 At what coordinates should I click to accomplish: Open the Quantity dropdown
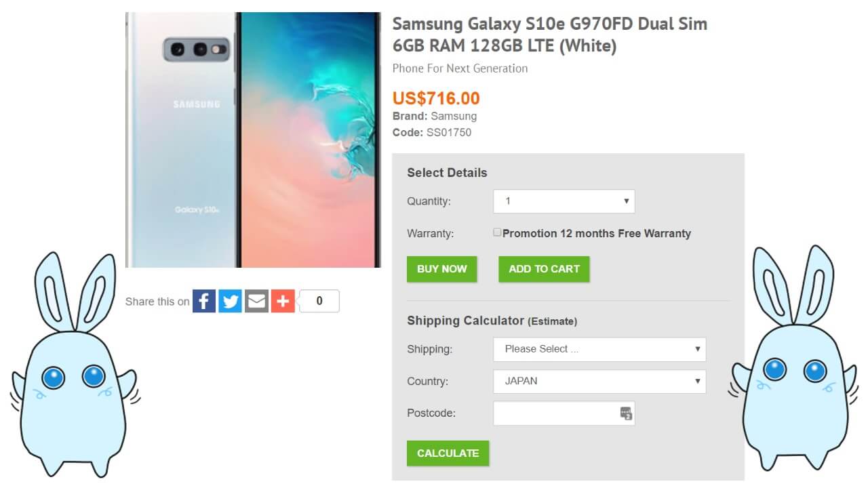(x=564, y=201)
